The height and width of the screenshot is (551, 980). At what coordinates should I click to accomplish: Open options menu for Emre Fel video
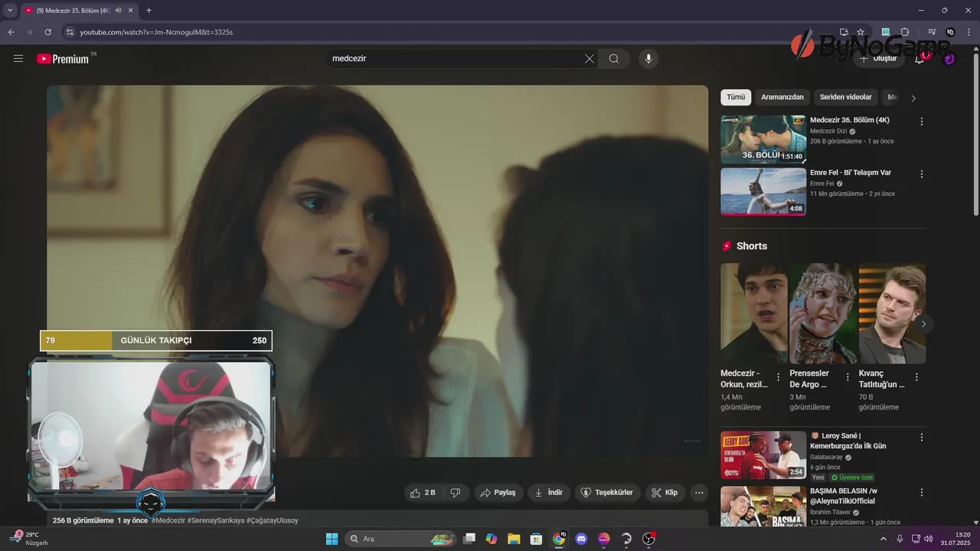click(x=922, y=174)
